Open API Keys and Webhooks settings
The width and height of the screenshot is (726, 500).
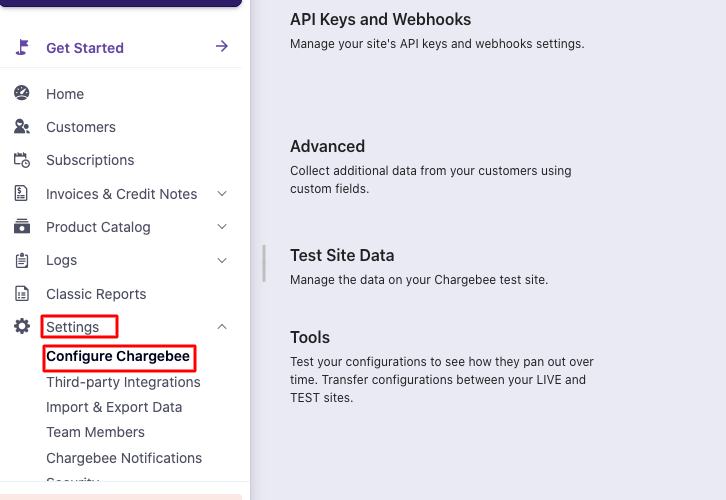click(380, 20)
